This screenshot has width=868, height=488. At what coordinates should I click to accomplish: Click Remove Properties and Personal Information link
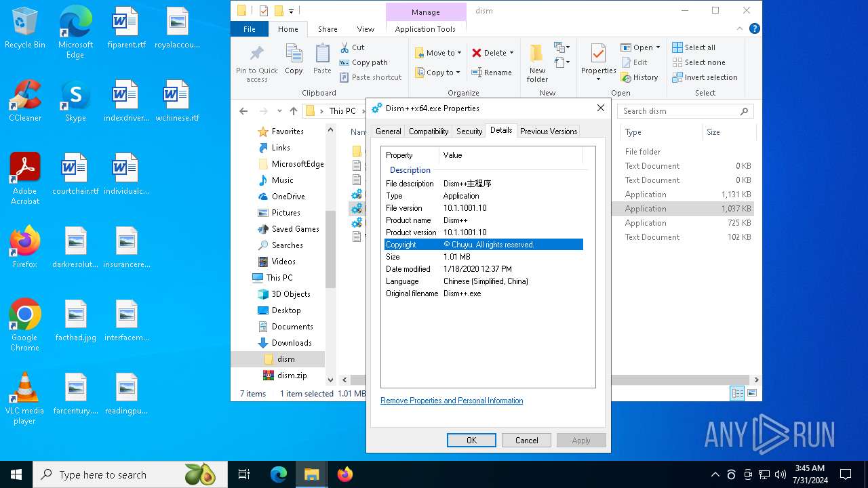(452, 401)
